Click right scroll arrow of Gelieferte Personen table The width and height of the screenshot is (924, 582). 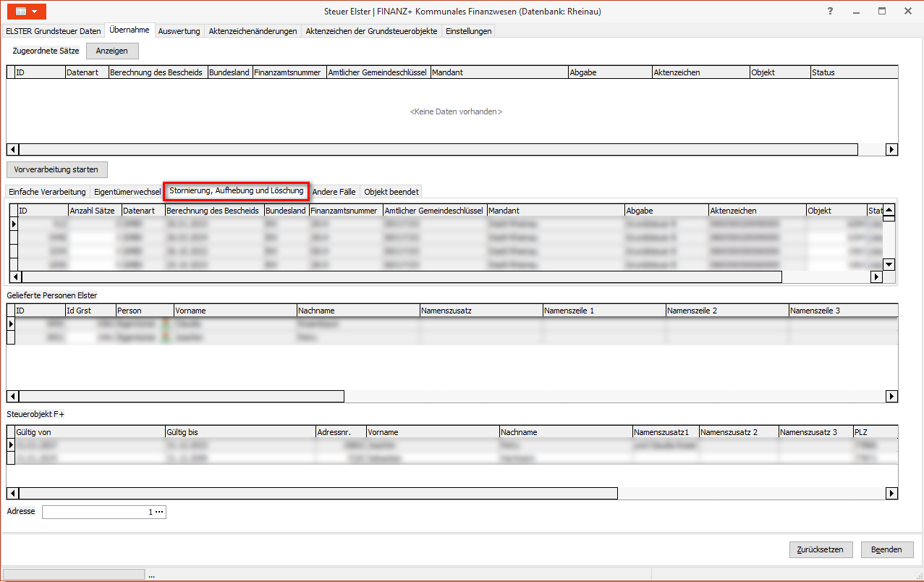click(891, 397)
